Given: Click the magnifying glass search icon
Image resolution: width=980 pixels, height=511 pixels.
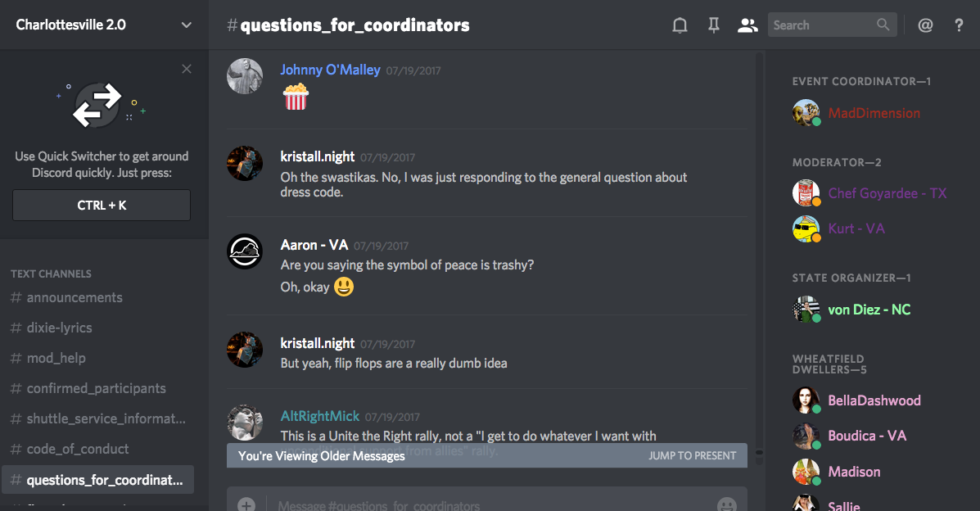Looking at the screenshot, I should [883, 25].
